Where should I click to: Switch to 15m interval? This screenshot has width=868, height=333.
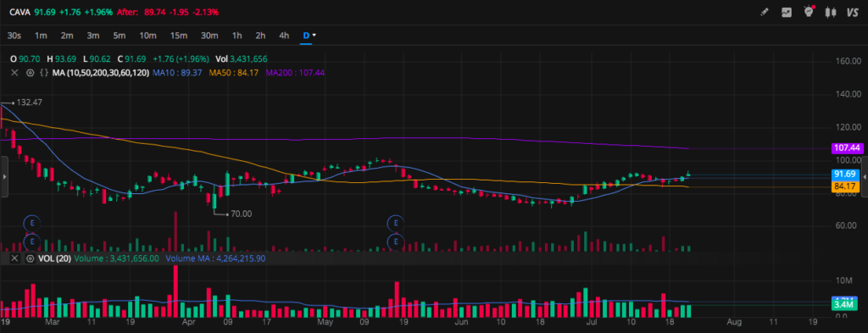pyautogui.click(x=178, y=36)
